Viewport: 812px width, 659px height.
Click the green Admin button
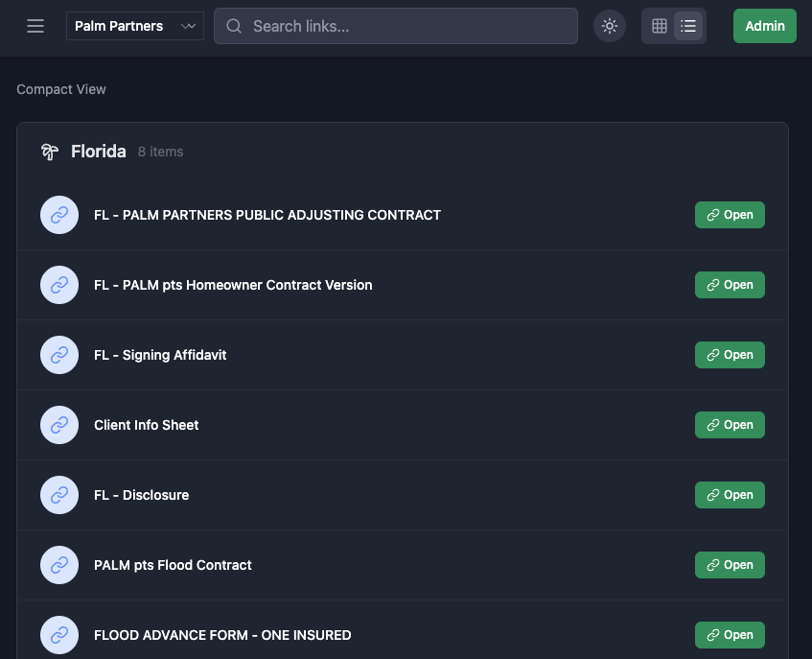tap(764, 26)
